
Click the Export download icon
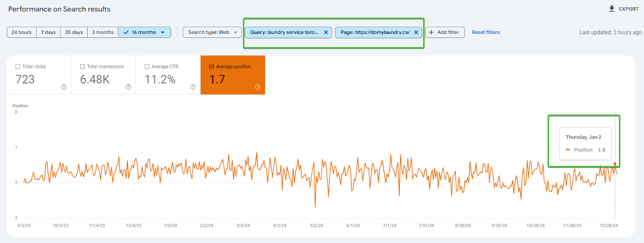coord(612,9)
